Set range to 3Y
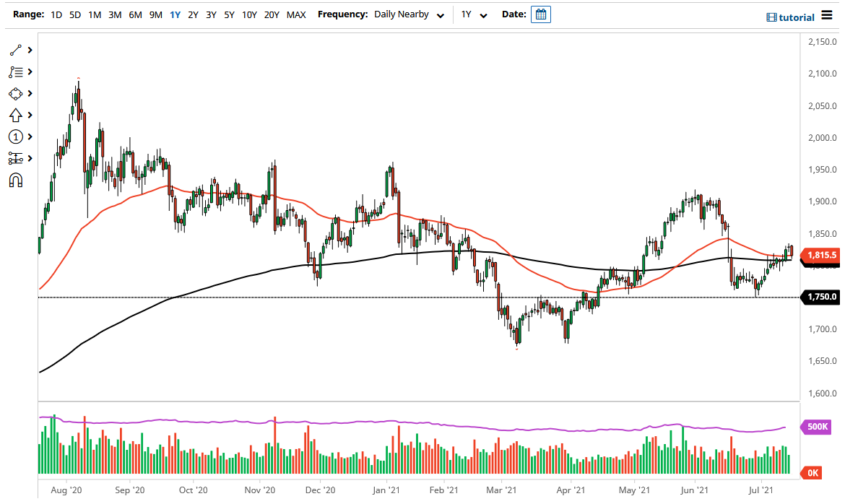Screen dimensions: 845x504 click(211, 15)
